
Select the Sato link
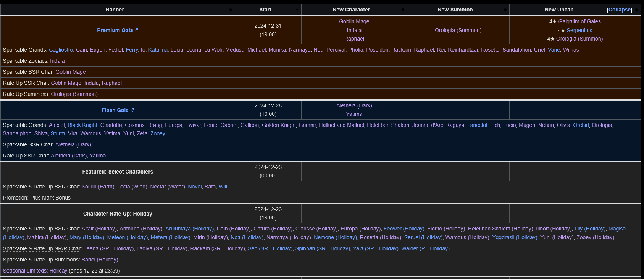(x=210, y=187)
